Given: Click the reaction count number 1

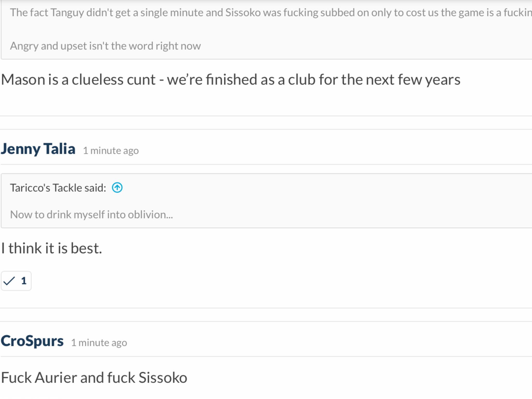Looking at the screenshot, I should (24, 281).
